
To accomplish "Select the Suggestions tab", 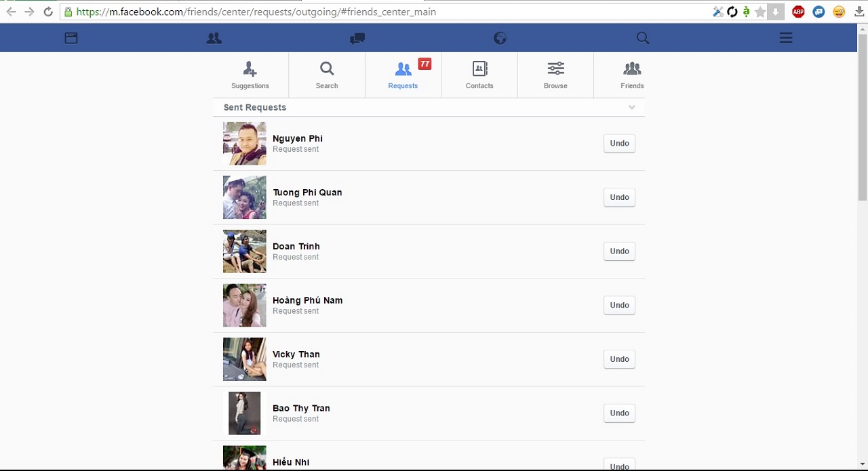I will click(x=250, y=75).
